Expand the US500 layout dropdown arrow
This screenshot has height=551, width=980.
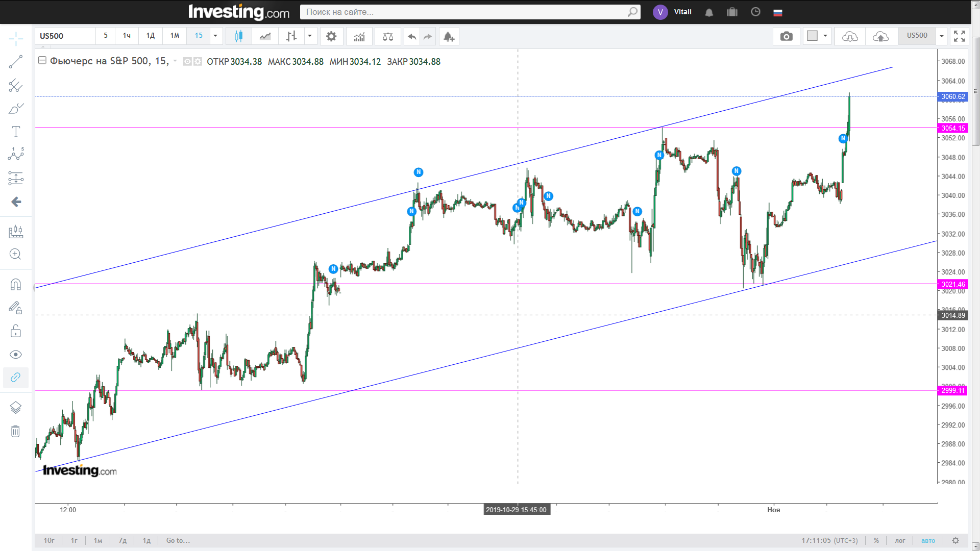point(942,36)
